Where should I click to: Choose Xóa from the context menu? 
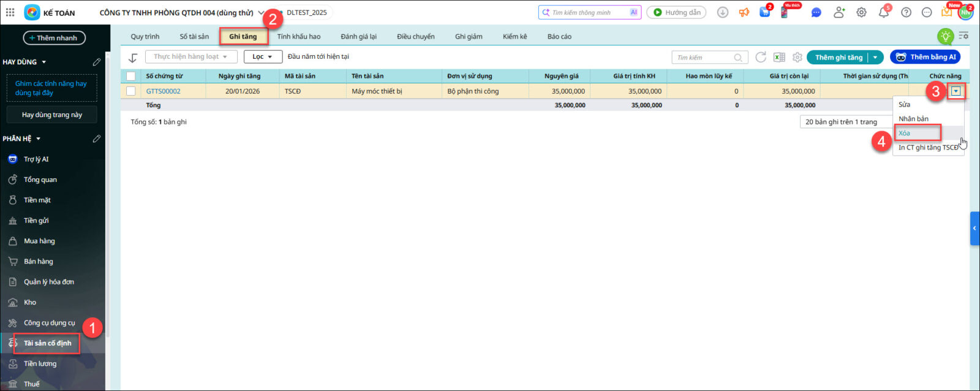905,133
